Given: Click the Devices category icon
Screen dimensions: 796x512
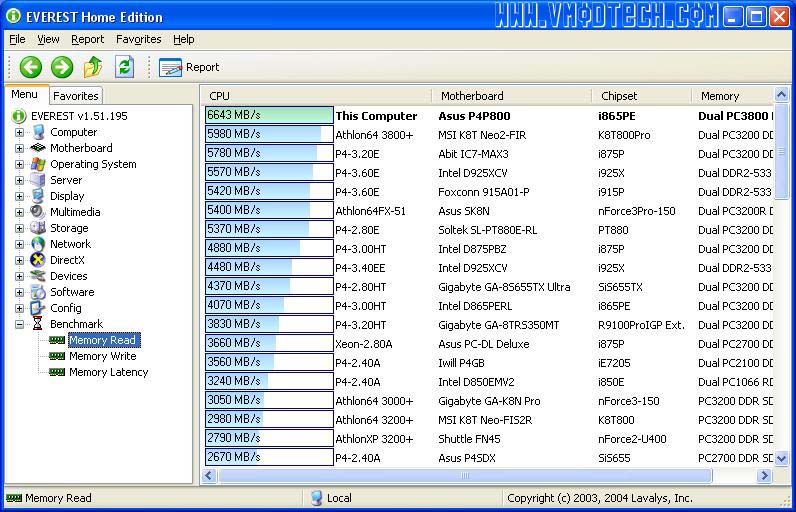Looking at the screenshot, I should tap(38, 276).
